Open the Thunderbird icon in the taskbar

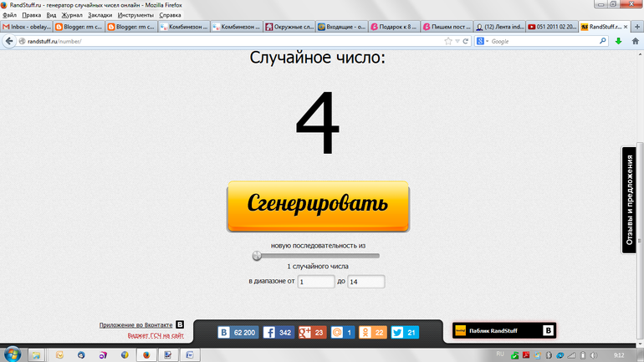[x=81, y=355]
